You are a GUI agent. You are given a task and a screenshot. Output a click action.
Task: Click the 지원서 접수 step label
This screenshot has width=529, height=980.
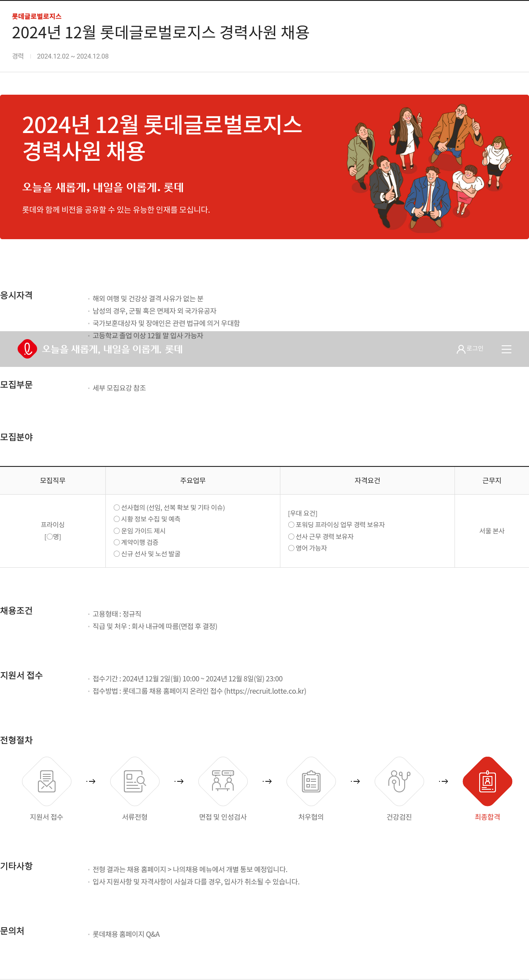[47, 817]
